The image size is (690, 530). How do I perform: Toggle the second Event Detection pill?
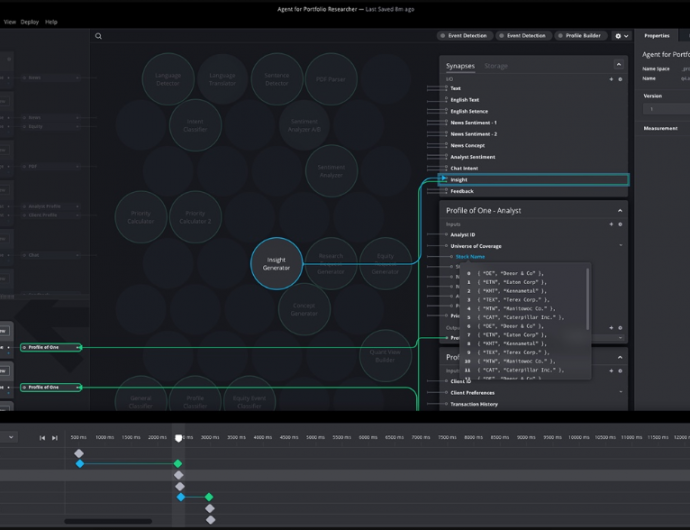pos(524,36)
